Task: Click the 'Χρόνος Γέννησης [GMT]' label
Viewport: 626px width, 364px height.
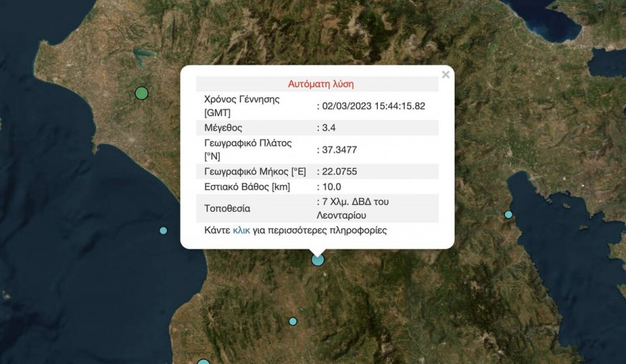Action: pos(242,106)
